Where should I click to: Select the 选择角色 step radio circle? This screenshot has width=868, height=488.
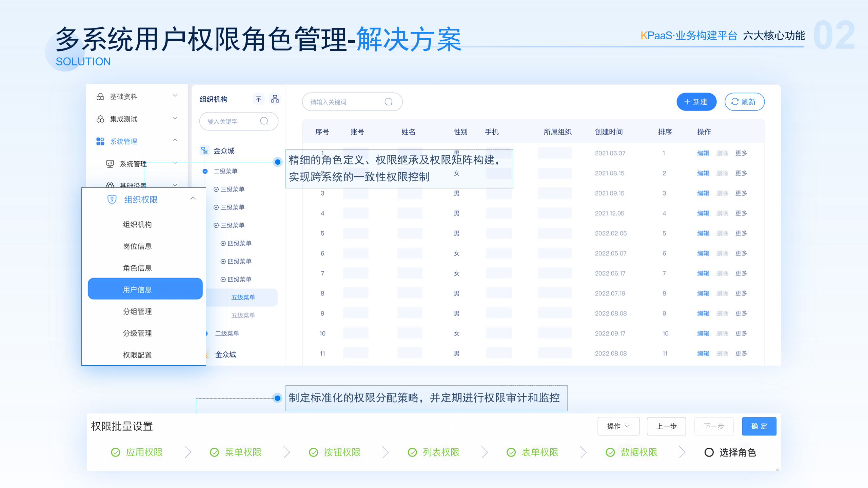pos(709,452)
